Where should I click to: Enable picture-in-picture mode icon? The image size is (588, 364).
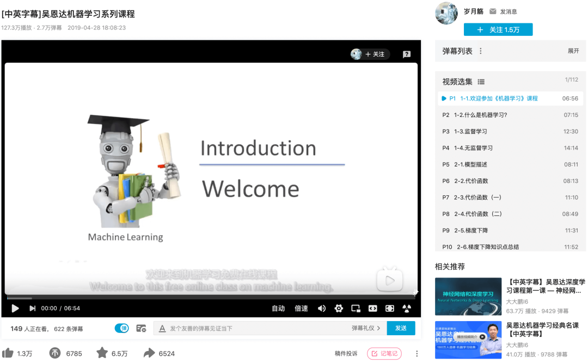(356, 308)
